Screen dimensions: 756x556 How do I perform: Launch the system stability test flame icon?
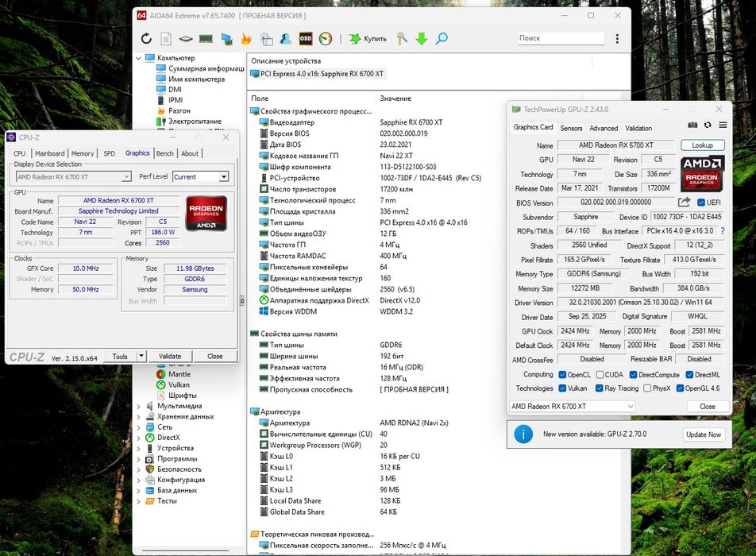click(246, 39)
